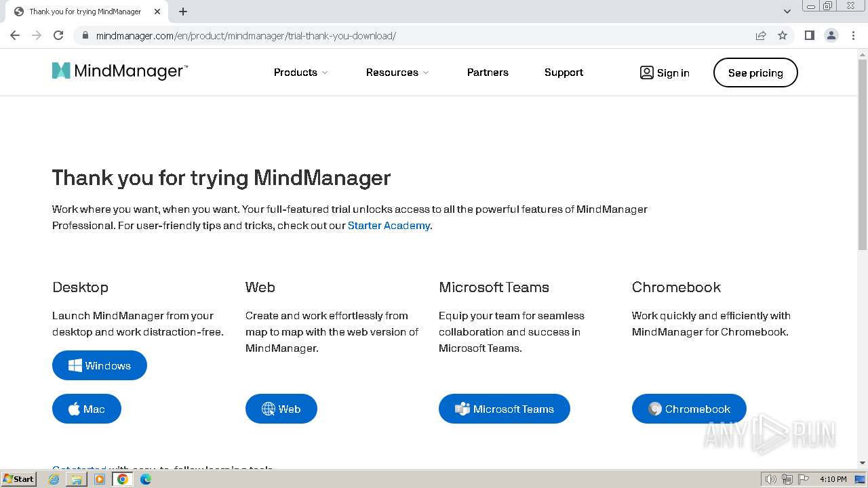Expand the Products dropdown menu
868x488 pixels.
tap(300, 73)
